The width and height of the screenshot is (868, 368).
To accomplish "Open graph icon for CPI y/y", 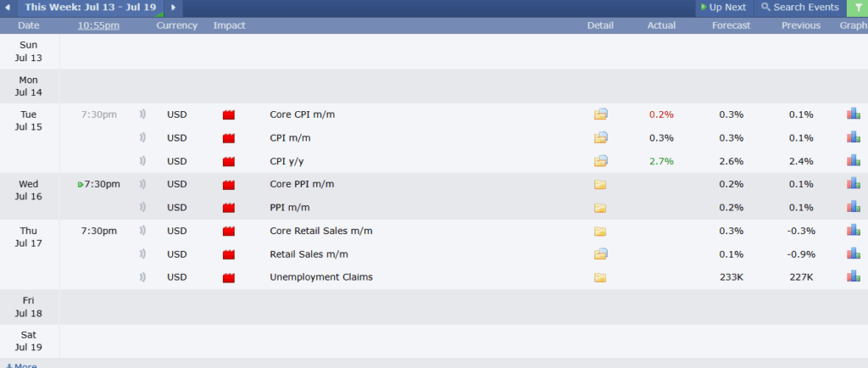I will coord(853,160).
